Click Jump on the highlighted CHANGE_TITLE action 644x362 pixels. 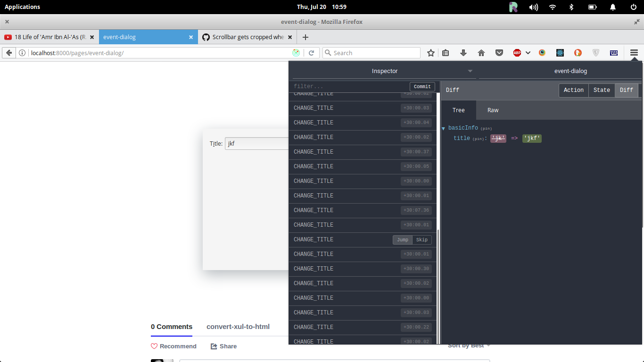point(402,239)
